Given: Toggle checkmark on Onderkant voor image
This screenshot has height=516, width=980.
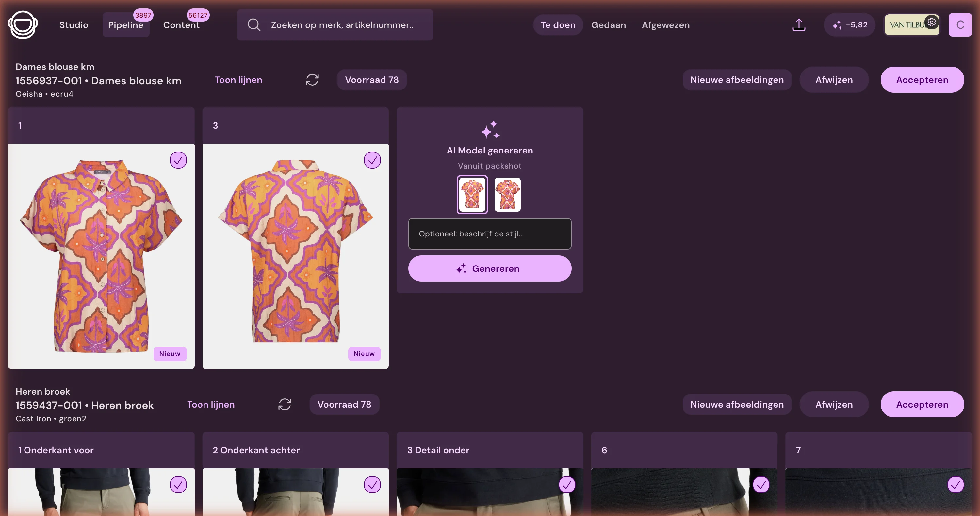Looking at the screenshot, I should (x=178, y=484).
